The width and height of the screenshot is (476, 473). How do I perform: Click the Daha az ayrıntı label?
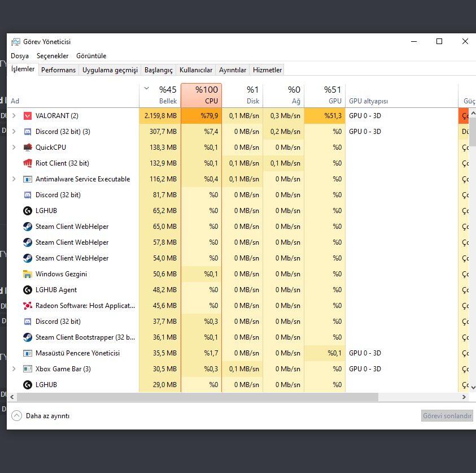click(x=47, y=416)
